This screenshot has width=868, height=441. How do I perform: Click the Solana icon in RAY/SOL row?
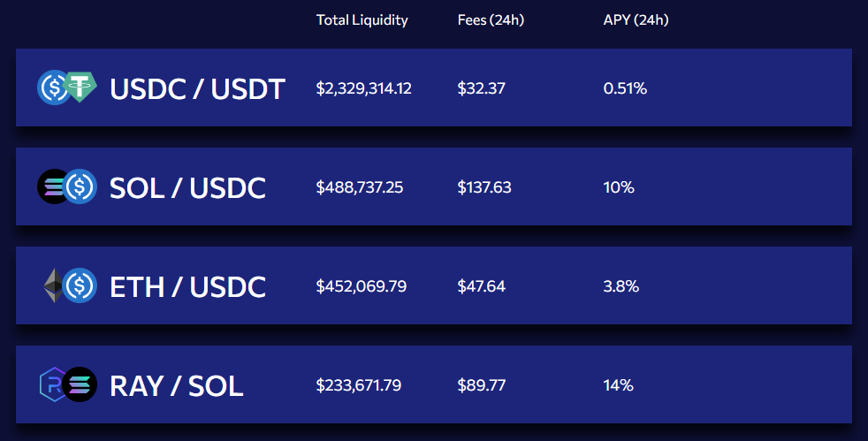(x=80, y=384)
